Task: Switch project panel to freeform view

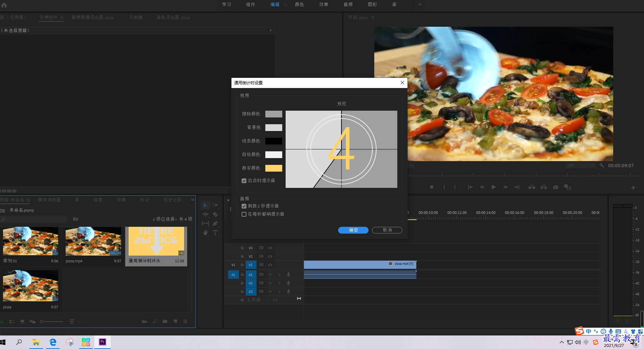Action: [x=32, y=322]
